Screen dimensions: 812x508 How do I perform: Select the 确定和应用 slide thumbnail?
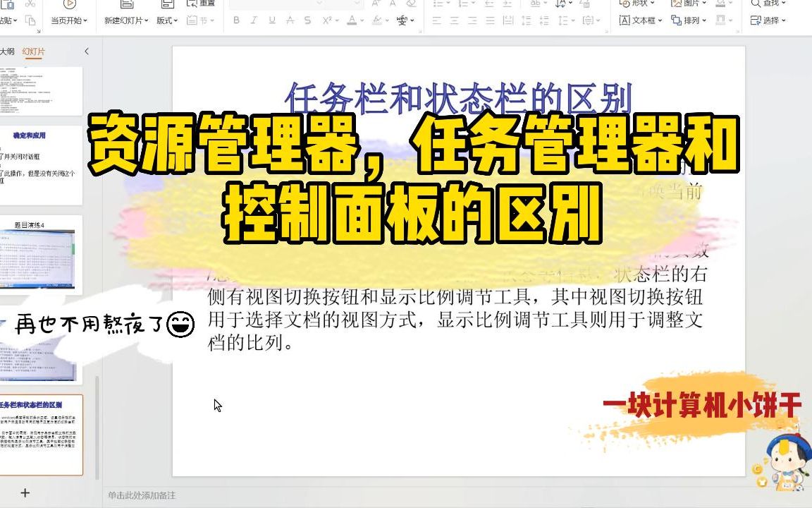pos(41,165)
